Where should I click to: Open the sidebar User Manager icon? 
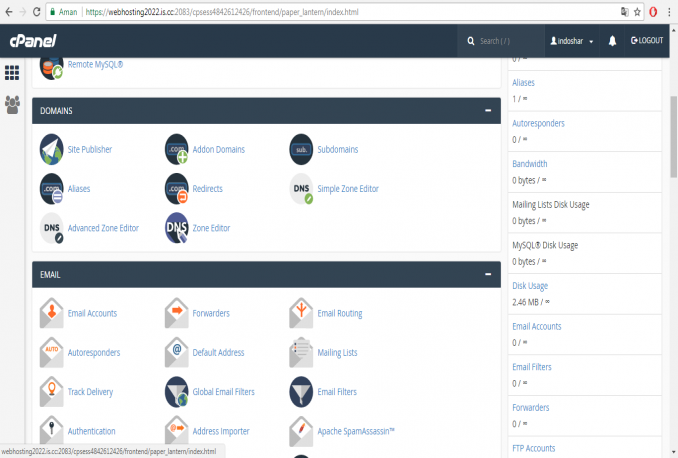[12, 105]
